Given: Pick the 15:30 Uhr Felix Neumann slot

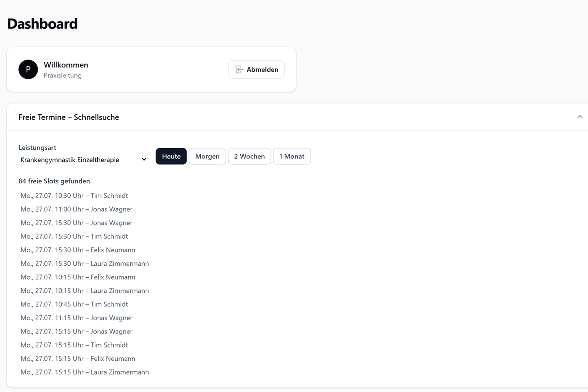Looking at the screenshot, I should point(78,250).
